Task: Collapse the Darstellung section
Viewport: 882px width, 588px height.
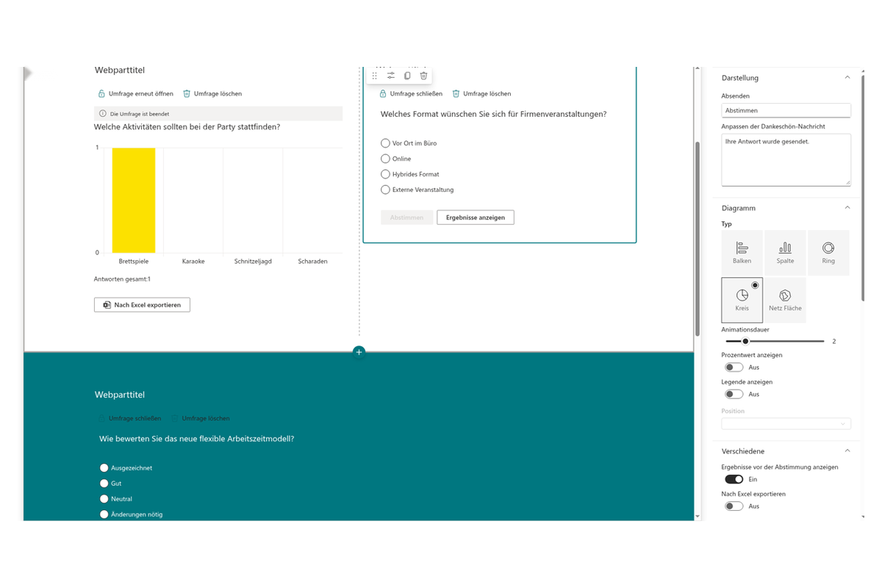Action: point(847,78)
